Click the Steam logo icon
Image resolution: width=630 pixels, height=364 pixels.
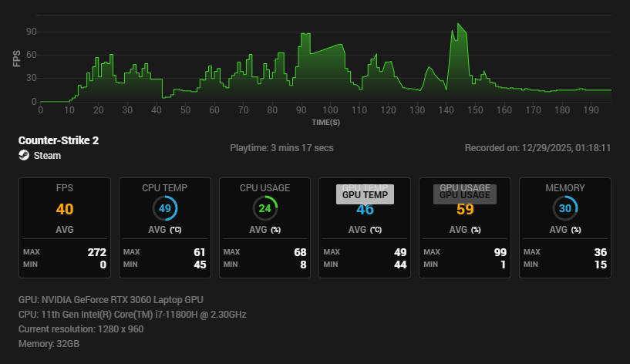click(24, 155)
